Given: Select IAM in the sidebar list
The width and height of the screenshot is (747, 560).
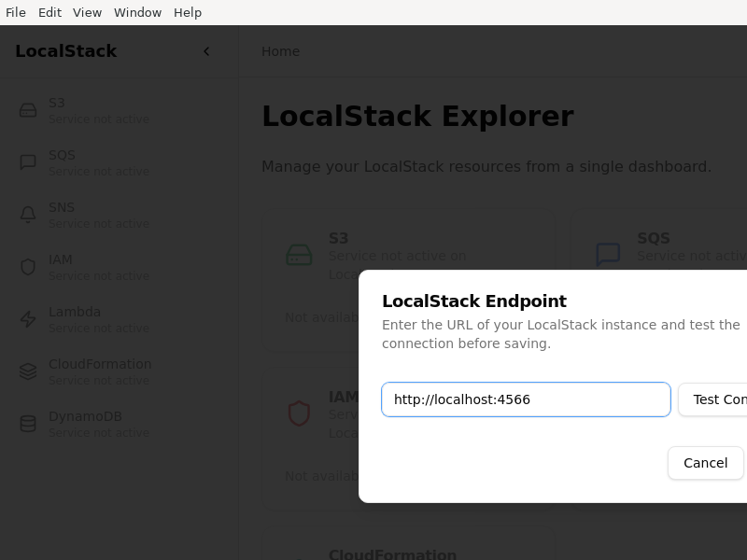Looking at the screenshot, I should [x=120, y=267].
